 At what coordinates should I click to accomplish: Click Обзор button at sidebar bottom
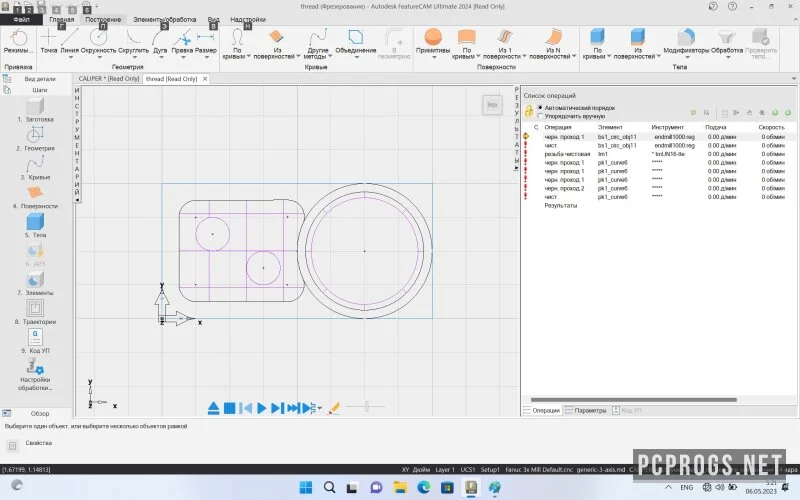(40, 413)
